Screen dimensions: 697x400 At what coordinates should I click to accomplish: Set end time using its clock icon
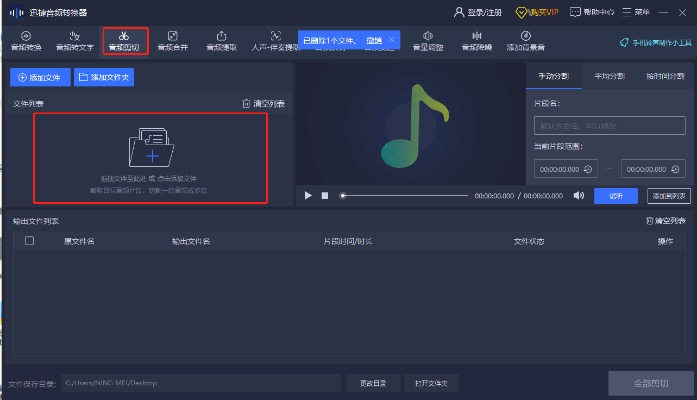(x=675, y=169)
